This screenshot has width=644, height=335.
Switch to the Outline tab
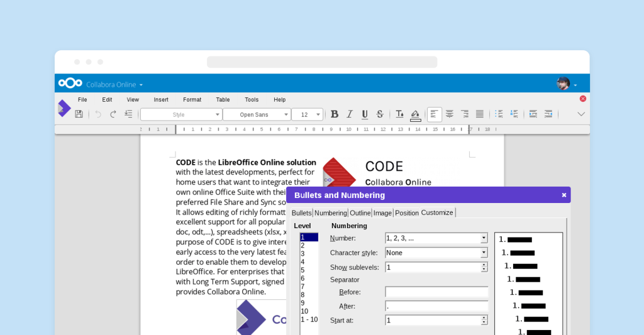point(360,213)
